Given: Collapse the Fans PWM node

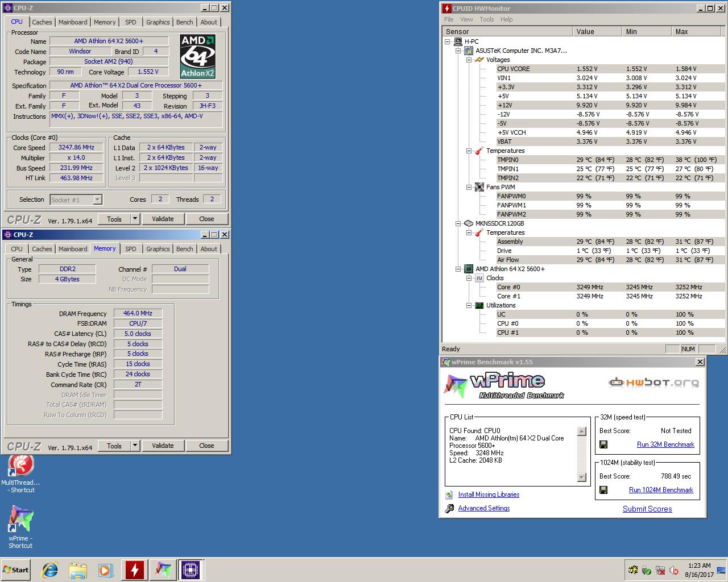Looking at the screenshot, I should [x=469, y=187].
